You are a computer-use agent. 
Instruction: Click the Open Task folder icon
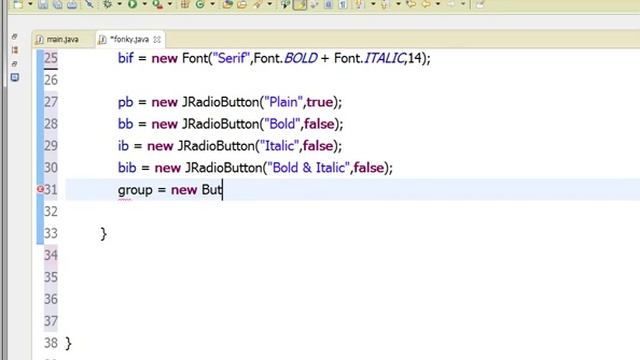(x=242, y=4)
